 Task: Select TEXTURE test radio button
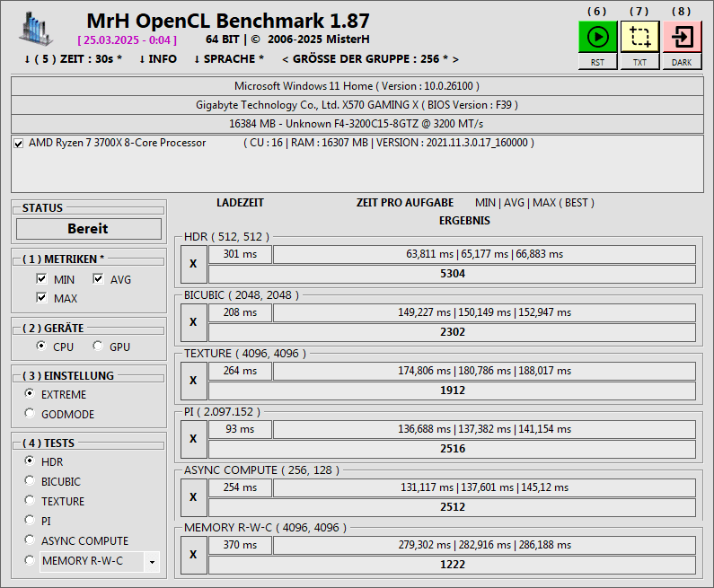[x=30, y=500]
